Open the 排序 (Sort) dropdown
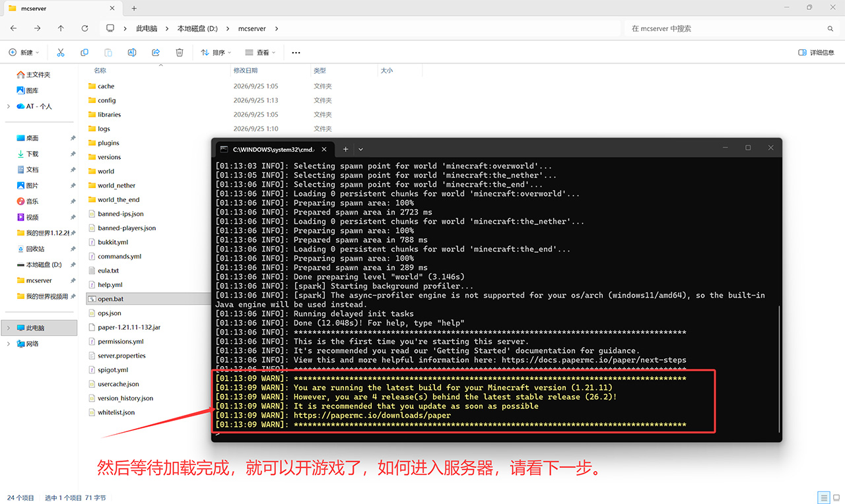This screenshot has height=504, width=845. (x=216, y=52)
